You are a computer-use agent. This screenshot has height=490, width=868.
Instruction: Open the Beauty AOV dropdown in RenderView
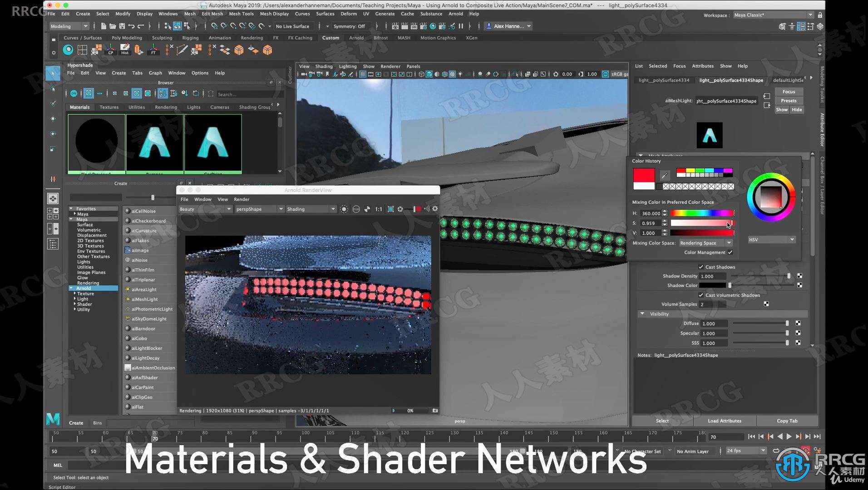[x=205, y=209]
